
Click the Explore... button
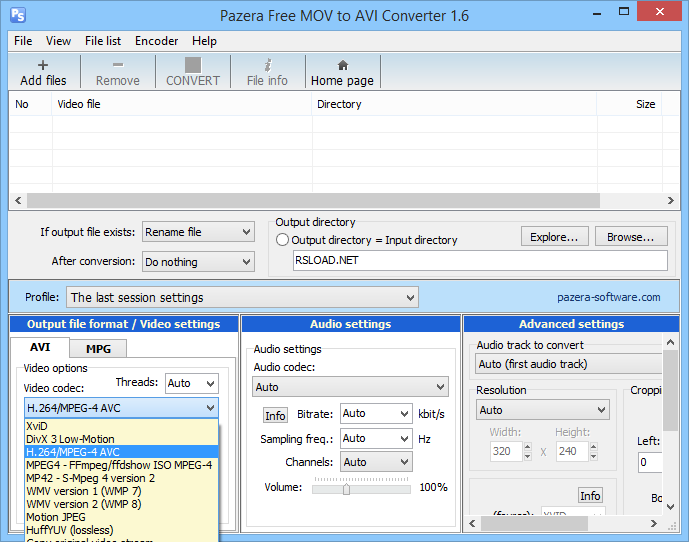click(x=555, y=236)
